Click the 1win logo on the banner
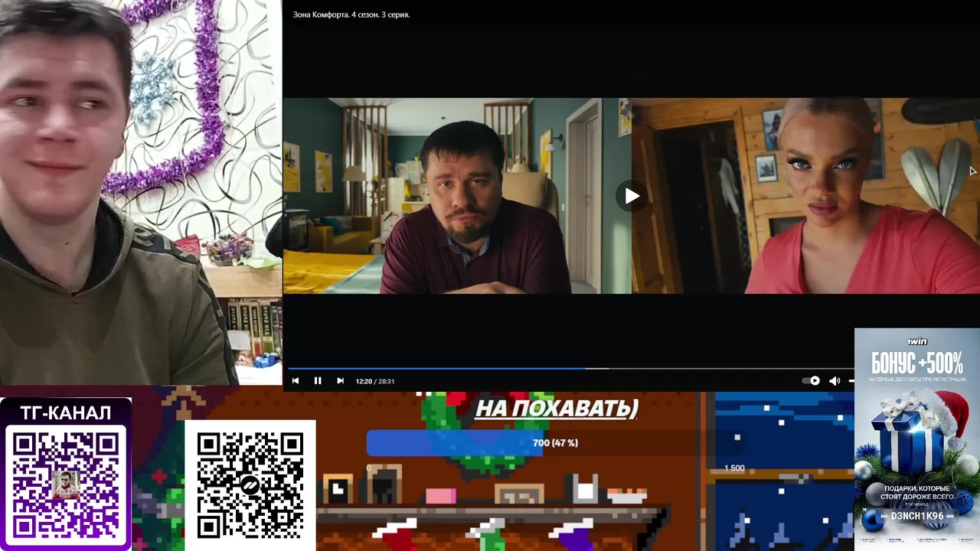 [x=916, y=341]
